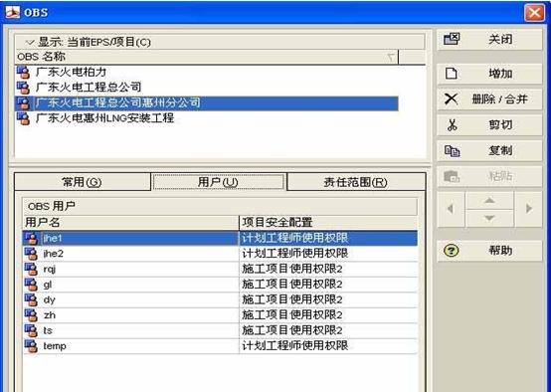Click user icon next to gl

[31, 285]
